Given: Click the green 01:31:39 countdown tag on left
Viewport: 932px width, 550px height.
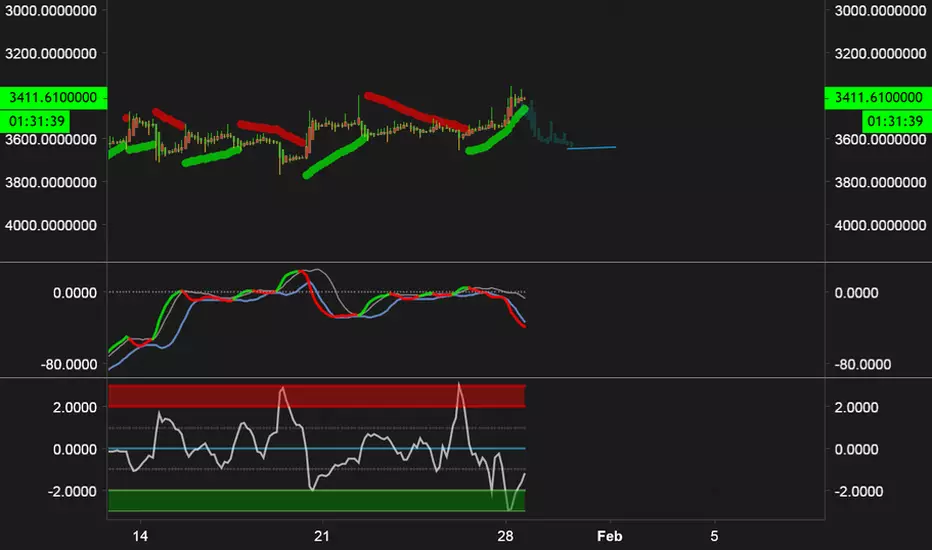Looking at the screenshot, I should point(35,121).
